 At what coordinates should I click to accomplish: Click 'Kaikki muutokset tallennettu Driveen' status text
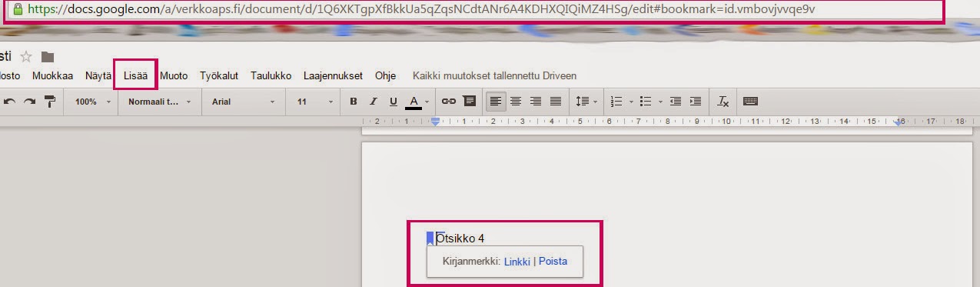(494, 75)
